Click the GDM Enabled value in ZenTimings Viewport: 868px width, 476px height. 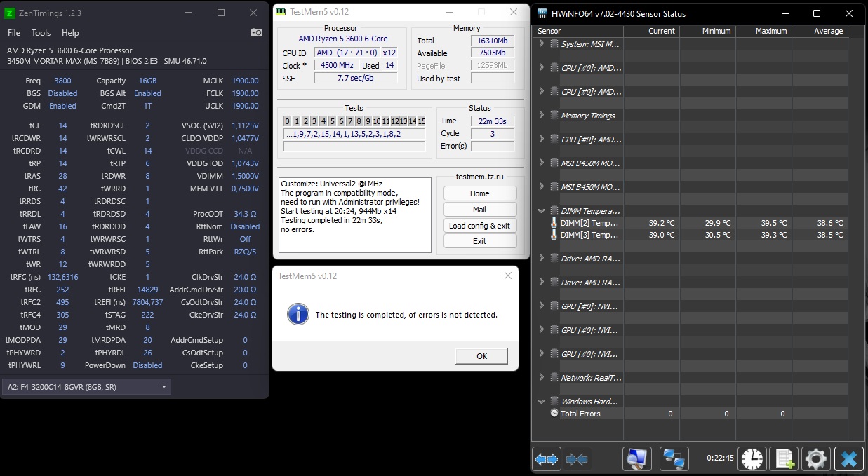pyautogui.click(x=62, y=106)
